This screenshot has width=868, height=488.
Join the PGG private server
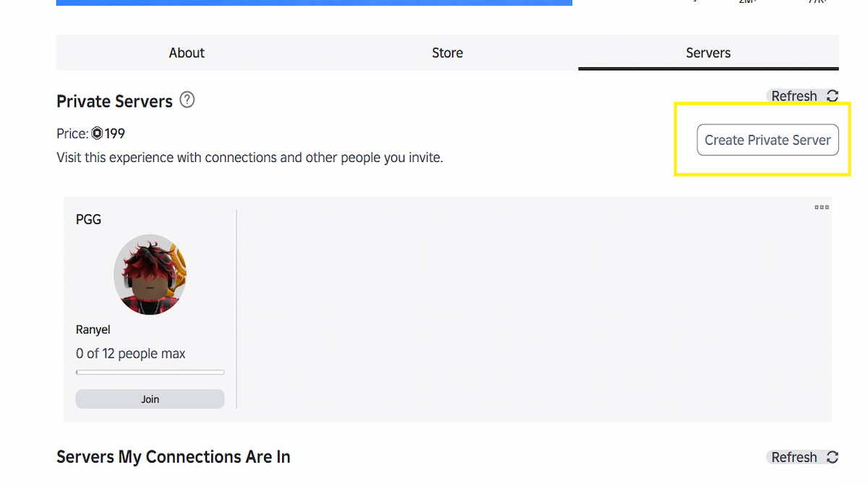tap(150, 399)
